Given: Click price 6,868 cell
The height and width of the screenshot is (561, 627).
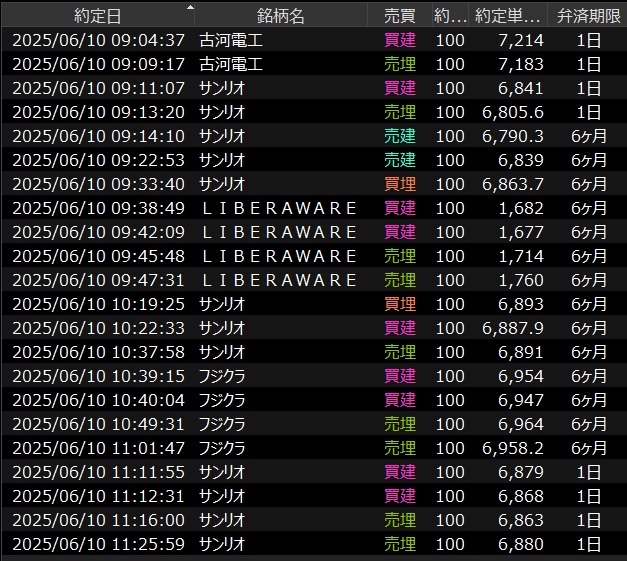Looking at the screenshot, I should (x=521, y=496).
